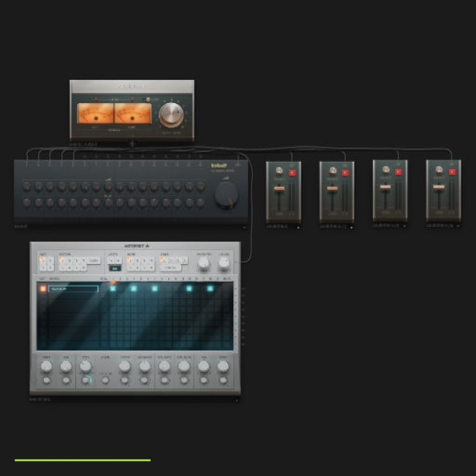Screen dimensions: 476x476
Task: Click the wide button in the drum machine pattern section
Action: point(94,260)
